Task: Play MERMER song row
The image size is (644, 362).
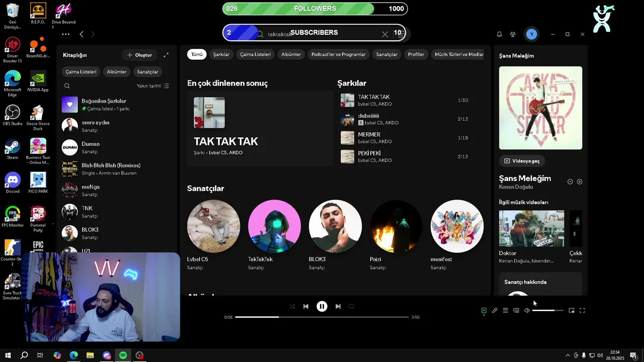Action: (407, 138)
